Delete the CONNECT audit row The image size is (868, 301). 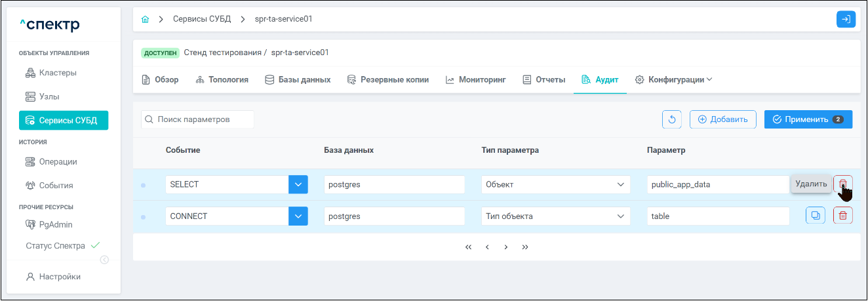tap(842, 216)
